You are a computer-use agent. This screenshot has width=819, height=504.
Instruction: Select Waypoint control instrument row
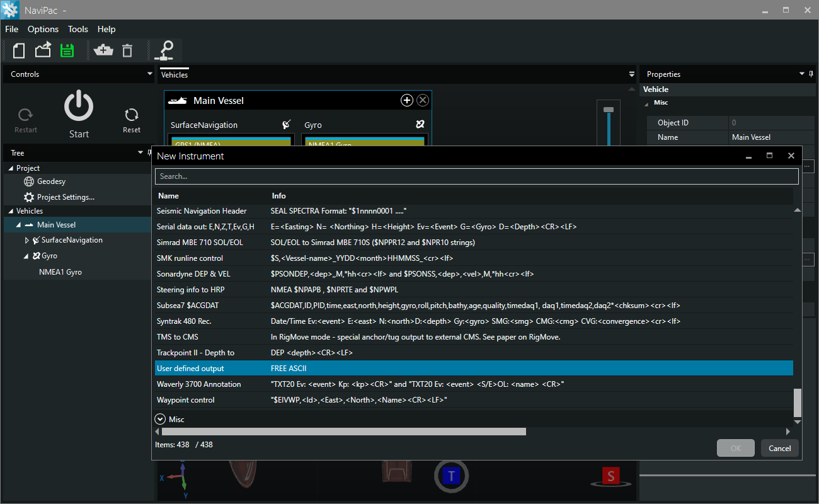[x=474, y=400]
